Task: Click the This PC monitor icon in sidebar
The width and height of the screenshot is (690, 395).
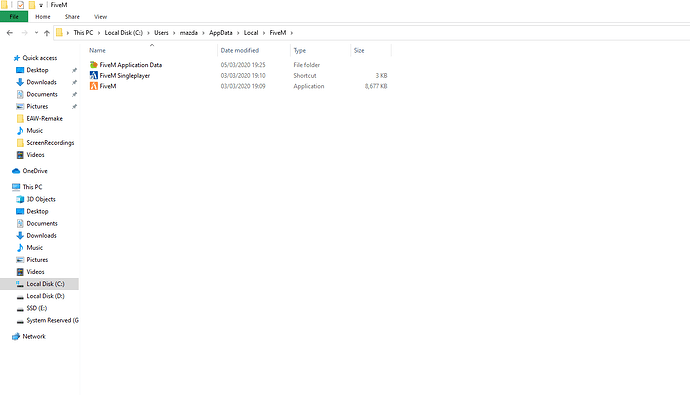Action: [16, 187]
